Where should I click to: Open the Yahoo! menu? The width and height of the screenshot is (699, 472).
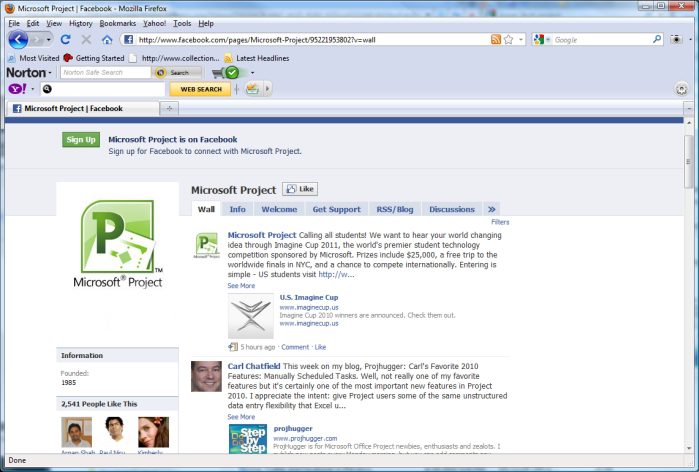pyautogui.click(x=154, y=23)
